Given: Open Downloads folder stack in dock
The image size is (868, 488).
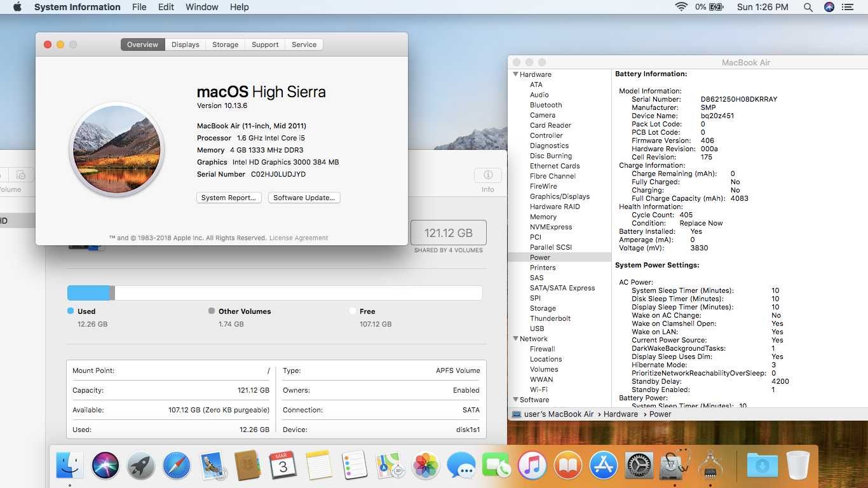Looking at the screenshot, I should tap(762, 466).
